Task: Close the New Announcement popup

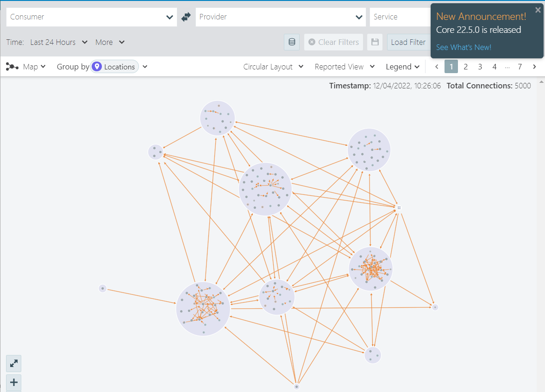Action: tap(538, 10)
